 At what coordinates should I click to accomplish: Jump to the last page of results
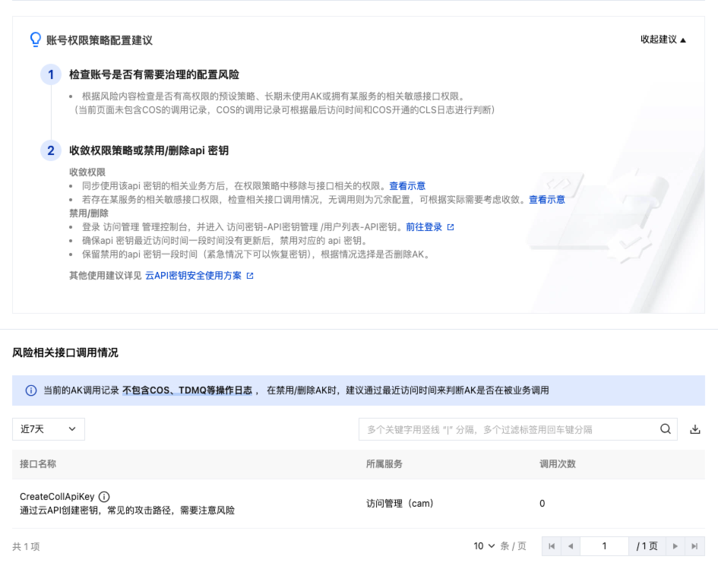click(x=694, y=546)
